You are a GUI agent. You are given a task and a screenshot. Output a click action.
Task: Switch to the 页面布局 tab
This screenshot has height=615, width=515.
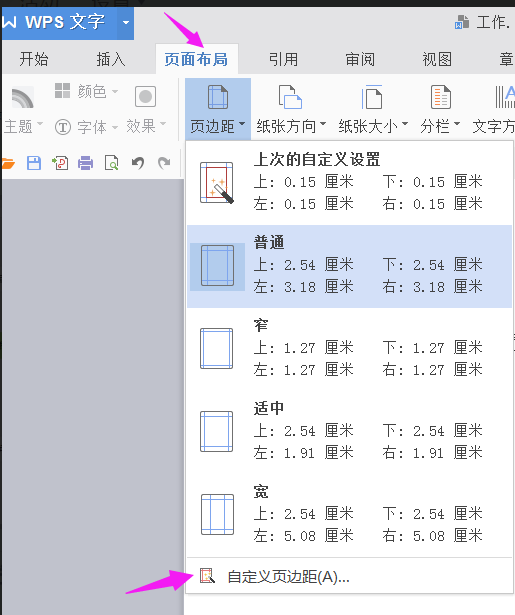pyautogui.click(x=196, y=60)
